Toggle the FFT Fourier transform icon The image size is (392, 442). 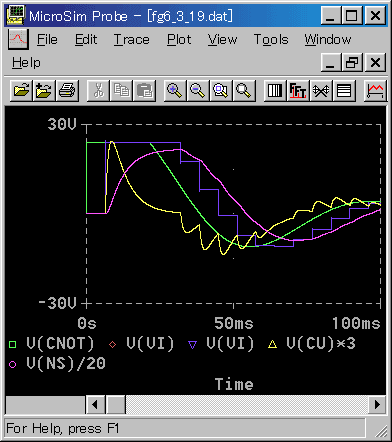(298, 91)
